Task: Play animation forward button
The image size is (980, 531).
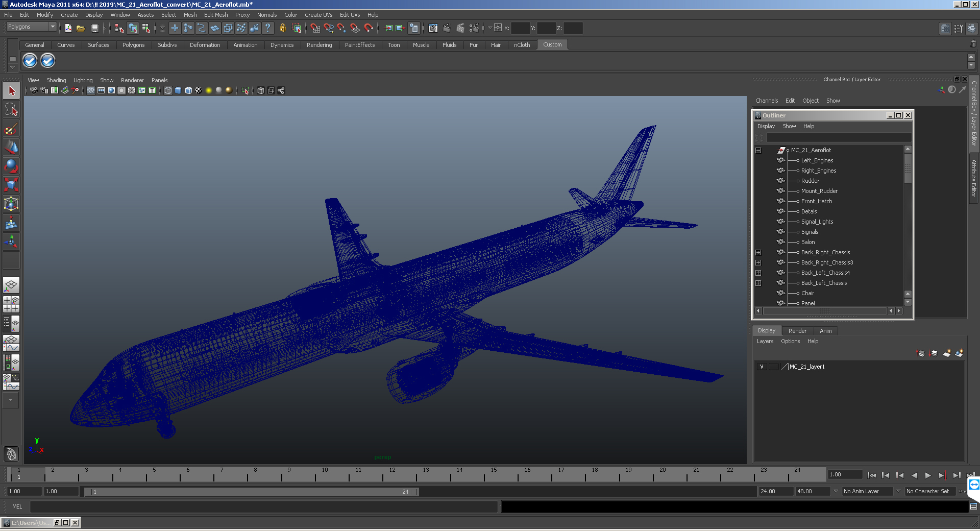Action: 928,475
